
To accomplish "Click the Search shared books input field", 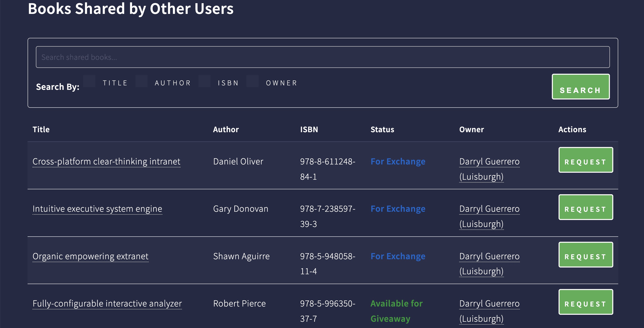I will 322,57.
